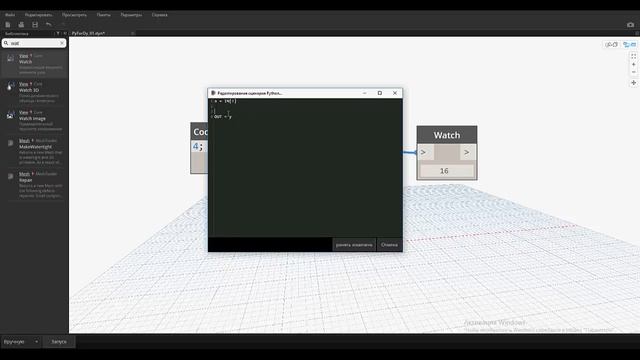Click in the library search field

point(34,43)
